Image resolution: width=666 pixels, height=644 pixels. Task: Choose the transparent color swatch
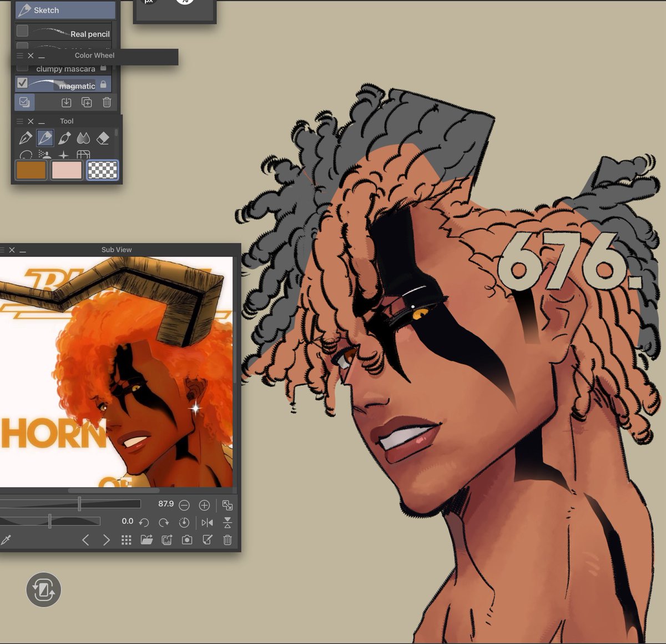click(103, 170)
